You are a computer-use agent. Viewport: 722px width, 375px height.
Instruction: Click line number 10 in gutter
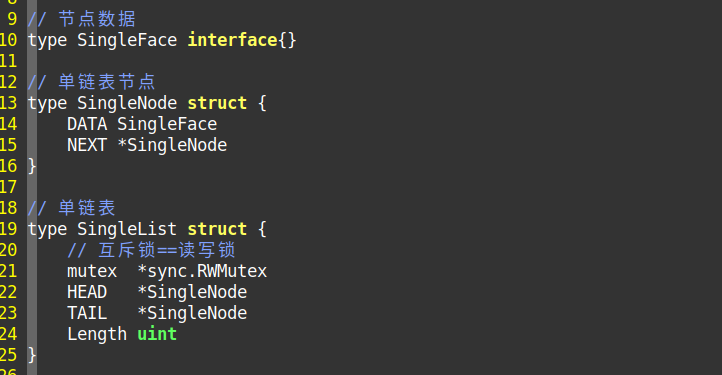(x=9, y=40)
